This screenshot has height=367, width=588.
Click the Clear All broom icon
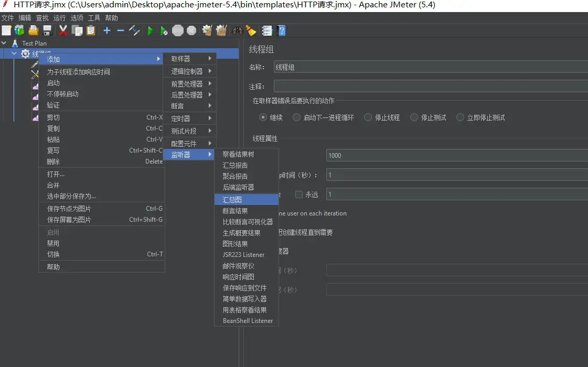[221, 30]
